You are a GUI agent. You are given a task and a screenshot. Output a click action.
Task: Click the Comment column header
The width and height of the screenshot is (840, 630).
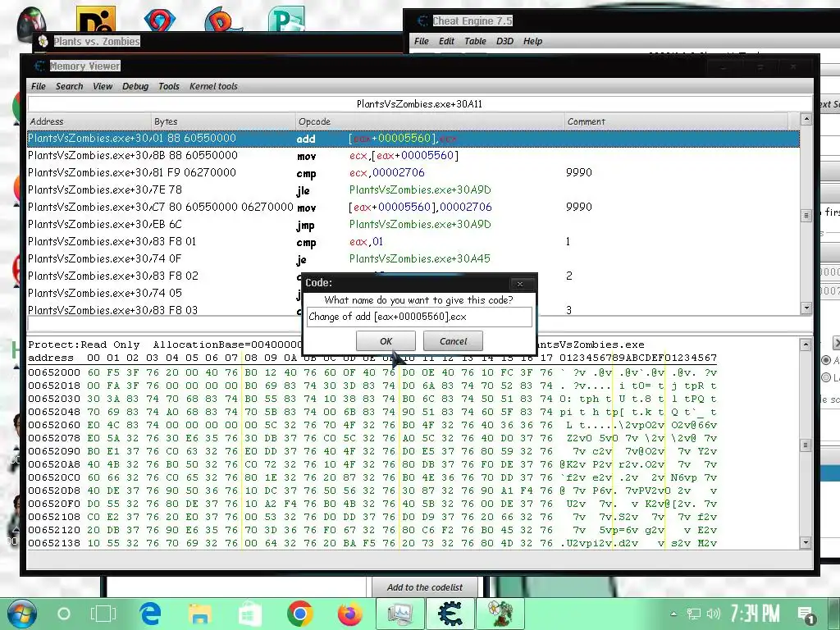click(676, 121)
